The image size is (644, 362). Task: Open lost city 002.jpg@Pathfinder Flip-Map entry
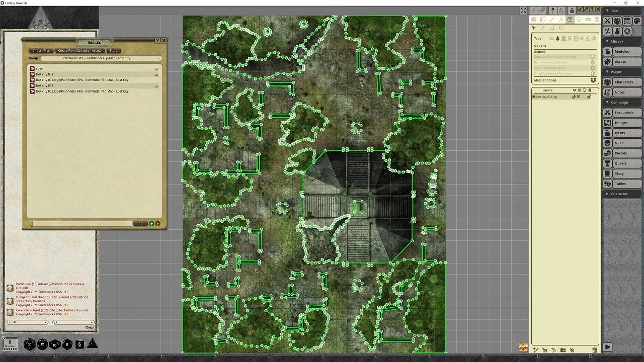[94, 92]
